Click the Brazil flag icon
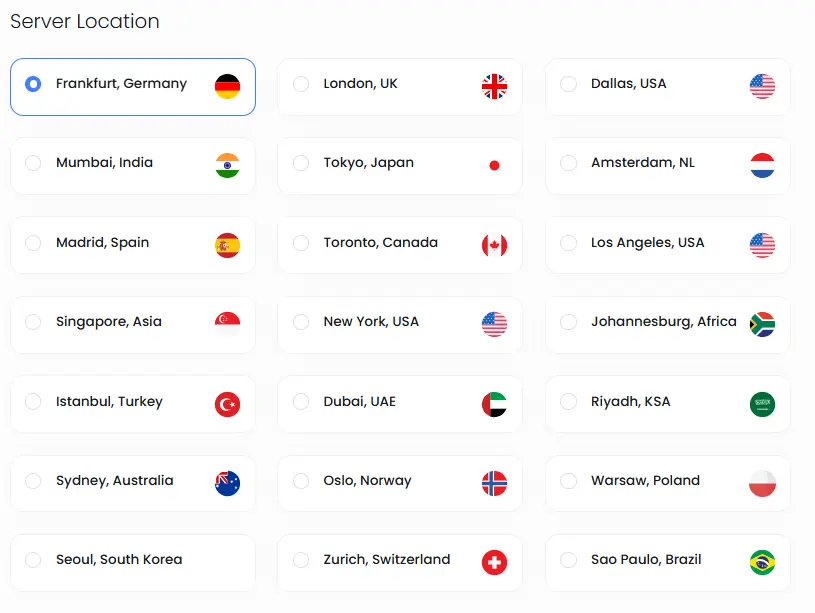815x613 pixels. coord(762,563)
